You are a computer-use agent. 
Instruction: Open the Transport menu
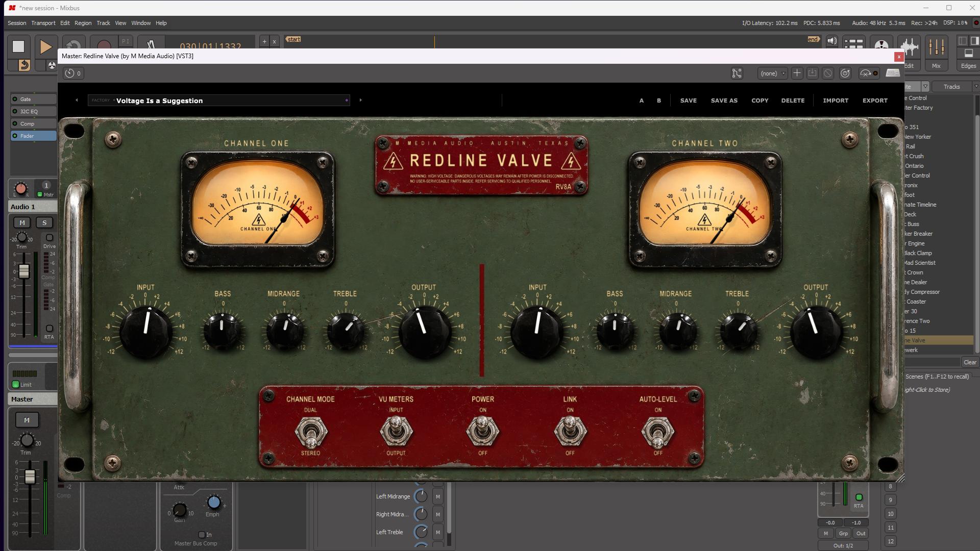click(43, 23)
